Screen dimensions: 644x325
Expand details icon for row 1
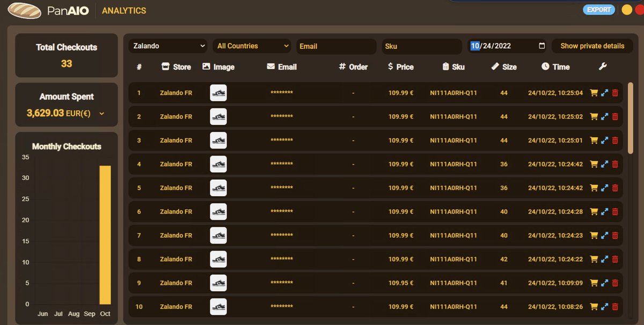click(x=605, y=93)
